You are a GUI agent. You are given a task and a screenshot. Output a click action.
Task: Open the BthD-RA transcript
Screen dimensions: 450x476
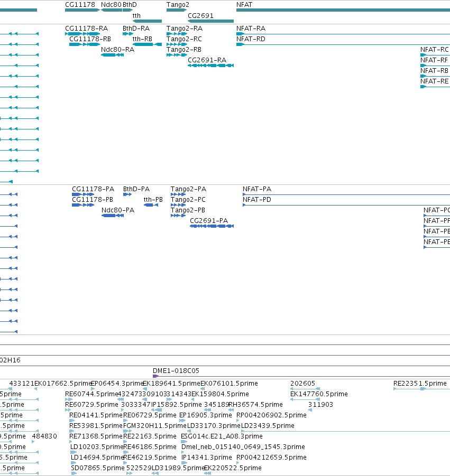pyautogui.click(x=128, y=34)
